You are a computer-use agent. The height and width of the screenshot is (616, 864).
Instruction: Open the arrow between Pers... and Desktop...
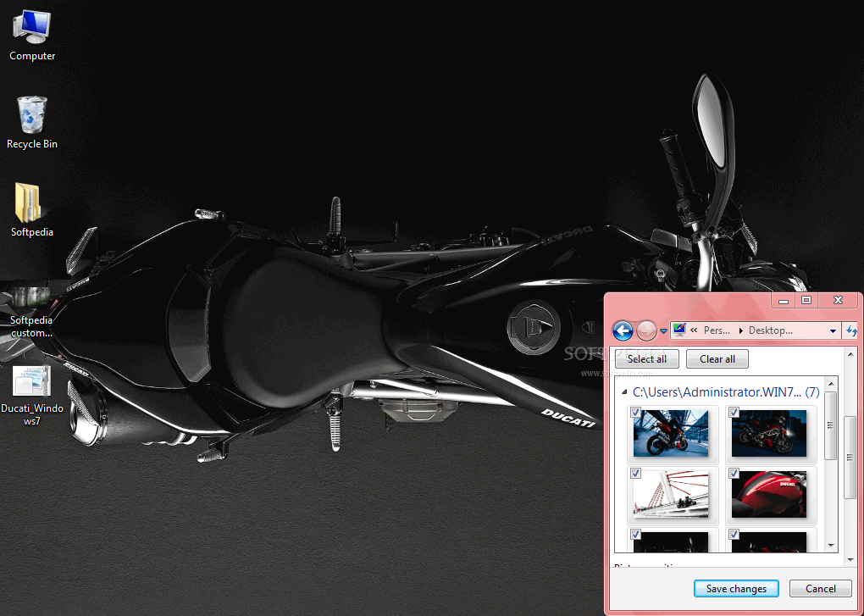pos(740,330)
